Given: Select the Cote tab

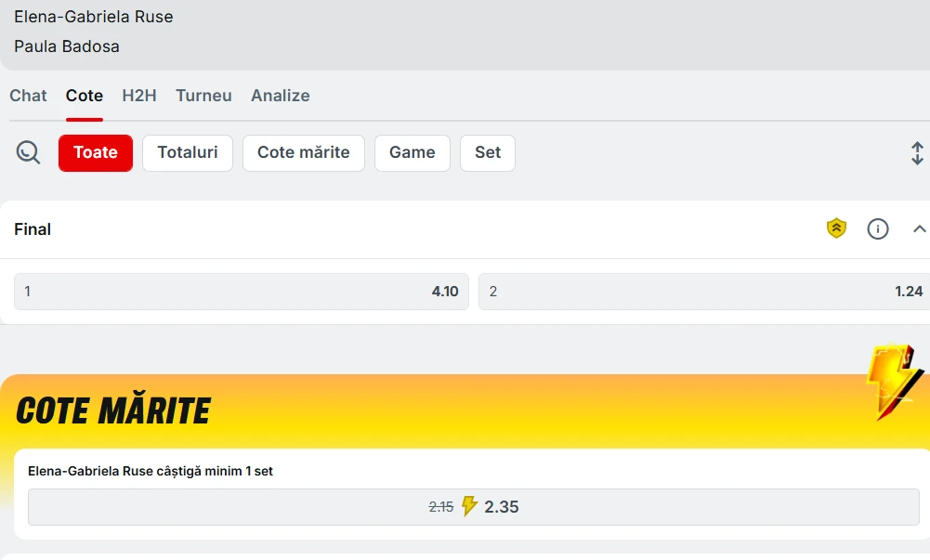Looking at the screenshot, I should 85,96.
